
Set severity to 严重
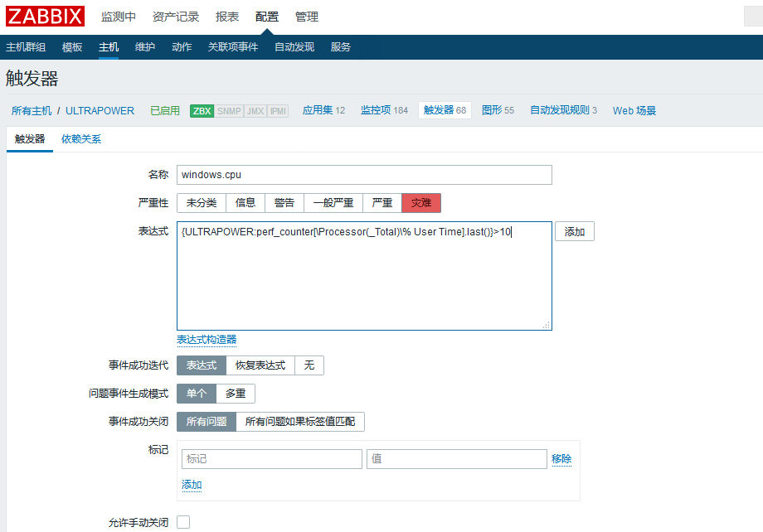tap(382, 203)
